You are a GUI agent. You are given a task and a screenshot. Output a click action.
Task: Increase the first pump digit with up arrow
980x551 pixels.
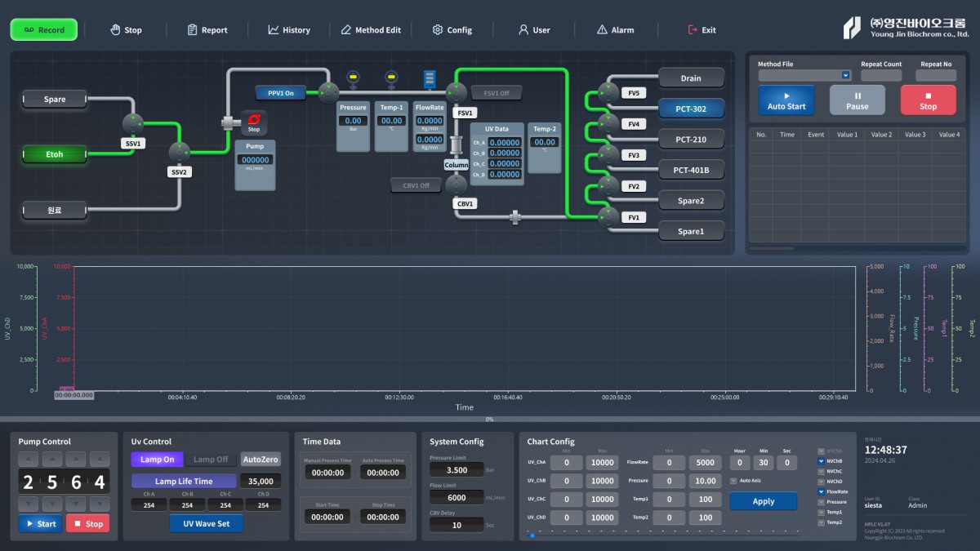click(x=28, y=460)
